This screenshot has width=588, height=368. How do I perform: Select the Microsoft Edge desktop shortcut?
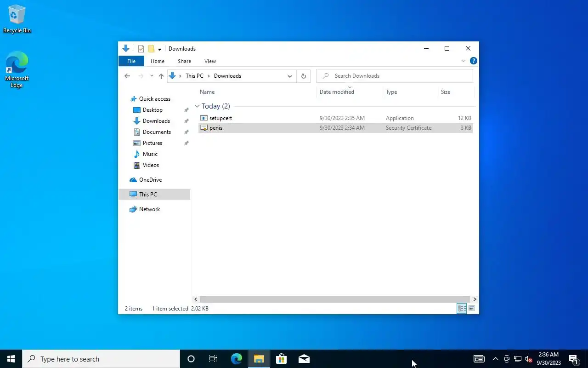coord(17,69)
